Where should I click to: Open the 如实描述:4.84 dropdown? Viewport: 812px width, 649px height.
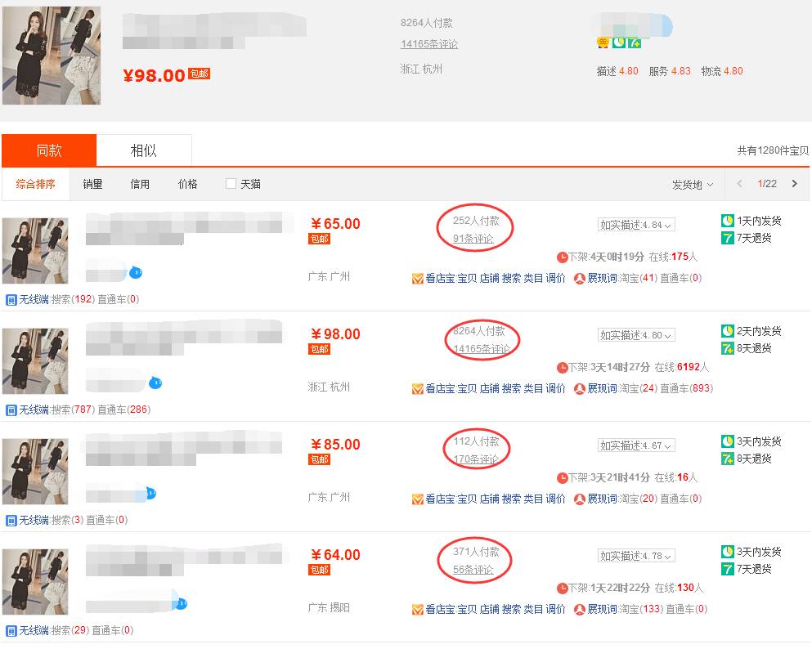pyautogui.click(x=636, y=225)
